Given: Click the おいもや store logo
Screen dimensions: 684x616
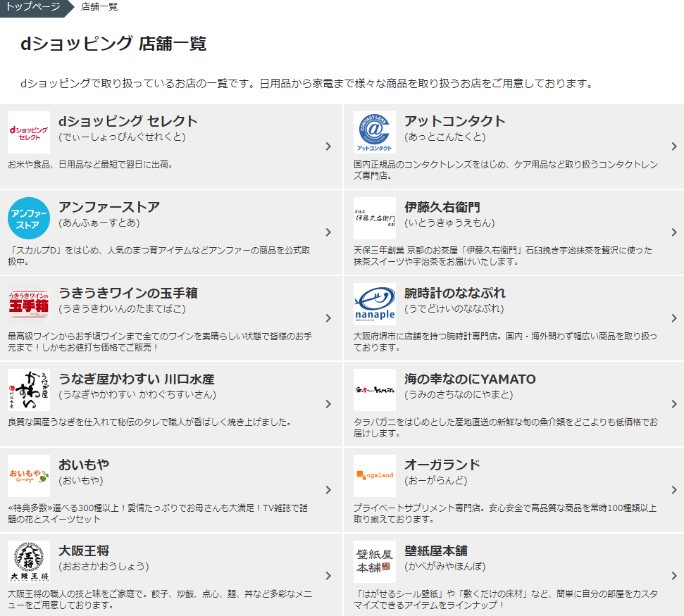Looking at the screenshot, I should tap(29, 476).
